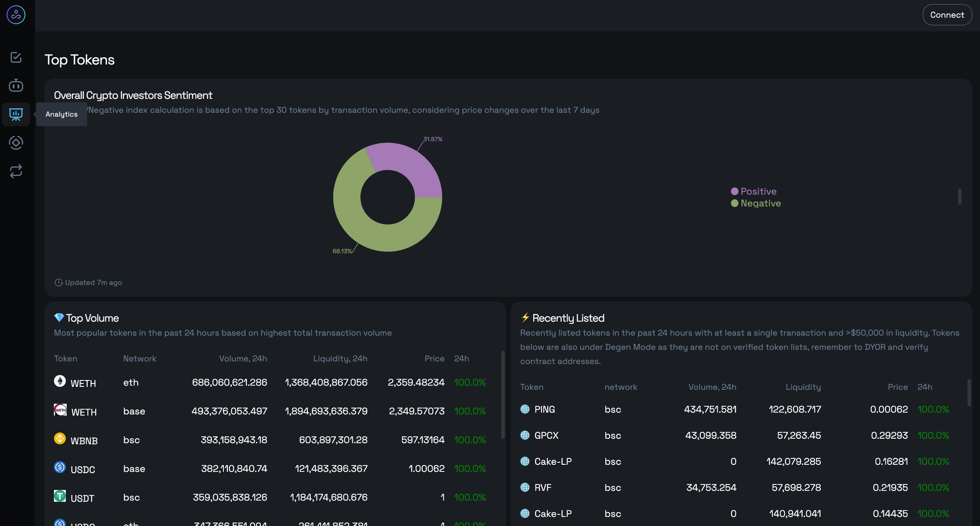
Task: Select the WBNB token name
Action: [84, 441]
